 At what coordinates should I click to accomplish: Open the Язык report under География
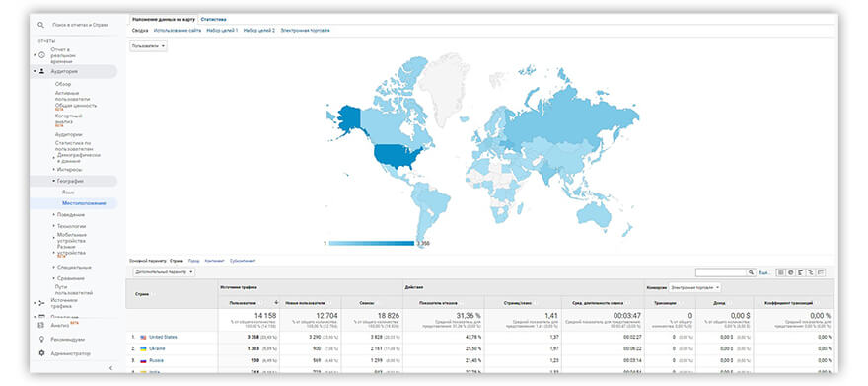[x=68, y=193]
